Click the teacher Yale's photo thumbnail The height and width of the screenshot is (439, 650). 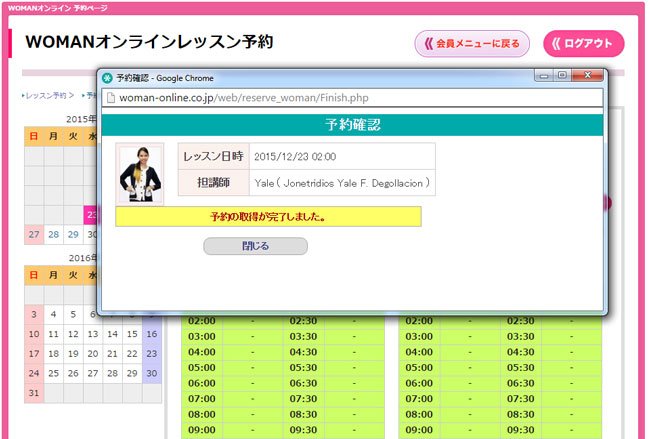[140, 174]
